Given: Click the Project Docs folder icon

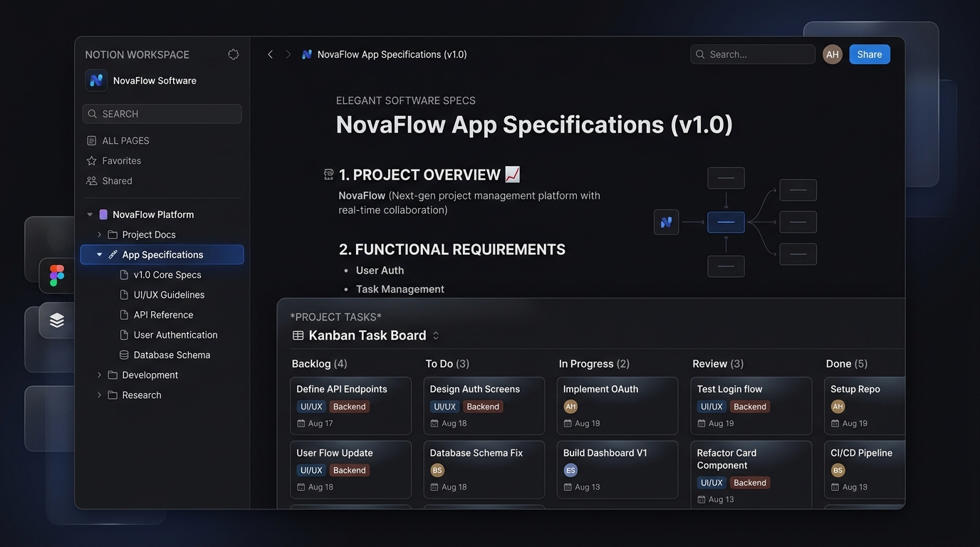Looking at the screenshot, I should (x=113, y=234).
